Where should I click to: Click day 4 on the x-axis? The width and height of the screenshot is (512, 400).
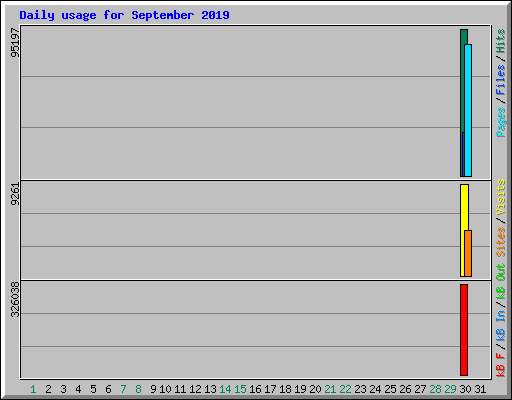[x=78, y=389]
